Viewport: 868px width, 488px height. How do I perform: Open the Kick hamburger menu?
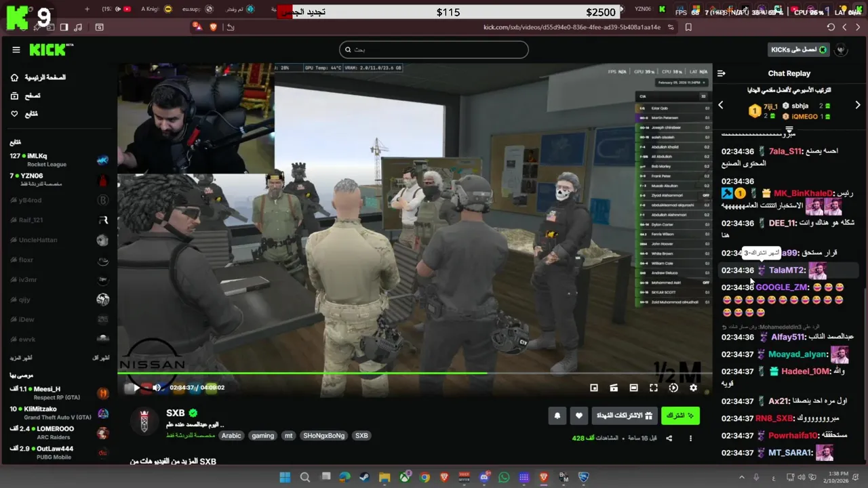coord(16,49)
